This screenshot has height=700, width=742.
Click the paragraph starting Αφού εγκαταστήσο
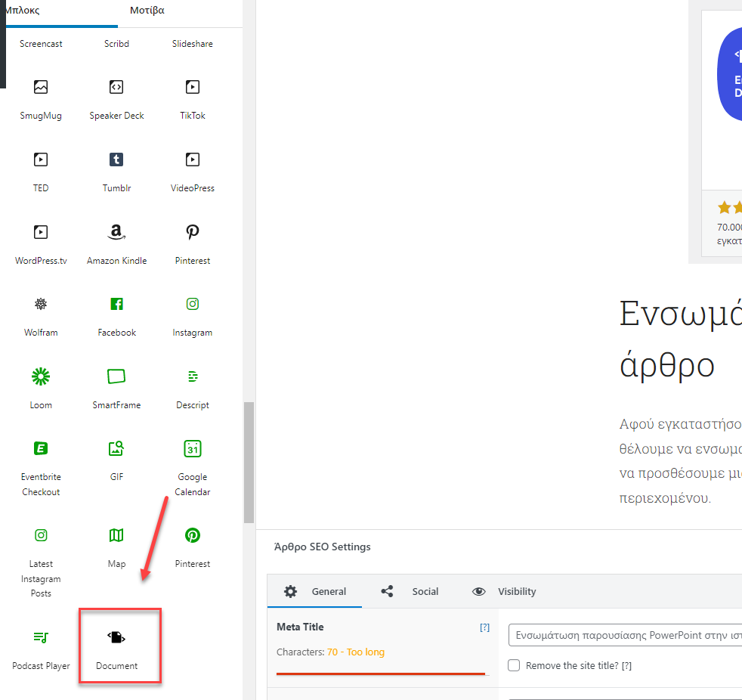pyautogui.click(x=681, y=460)
